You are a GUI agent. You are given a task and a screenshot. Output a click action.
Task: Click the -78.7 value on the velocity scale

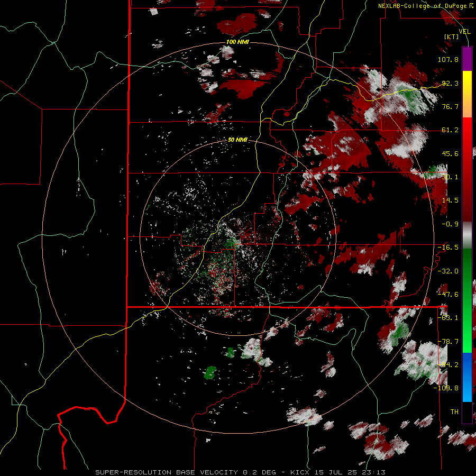click(448, 342)
